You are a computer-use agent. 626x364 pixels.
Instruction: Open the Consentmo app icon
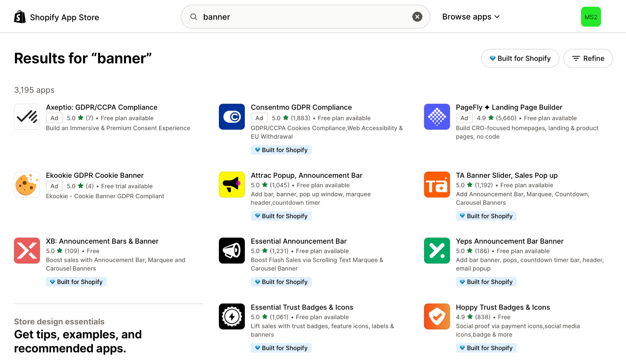(x=232, y=117)
